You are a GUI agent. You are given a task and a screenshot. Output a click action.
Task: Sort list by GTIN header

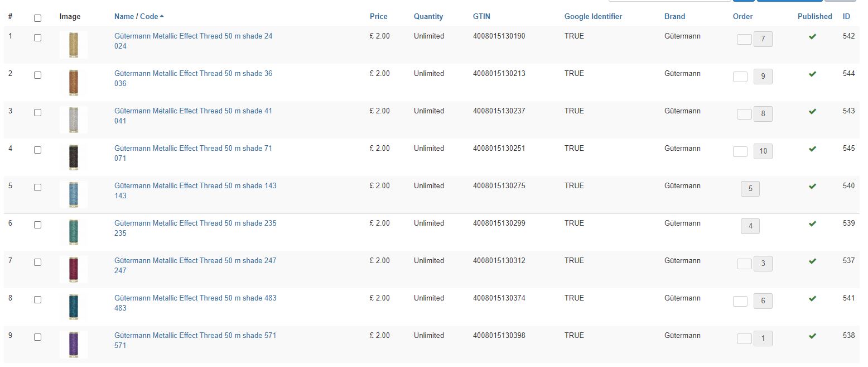(x=481, y=16)
